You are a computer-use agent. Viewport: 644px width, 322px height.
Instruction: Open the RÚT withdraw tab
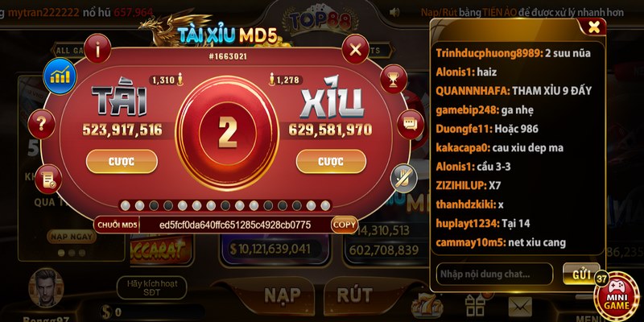(x=355, y=295)
